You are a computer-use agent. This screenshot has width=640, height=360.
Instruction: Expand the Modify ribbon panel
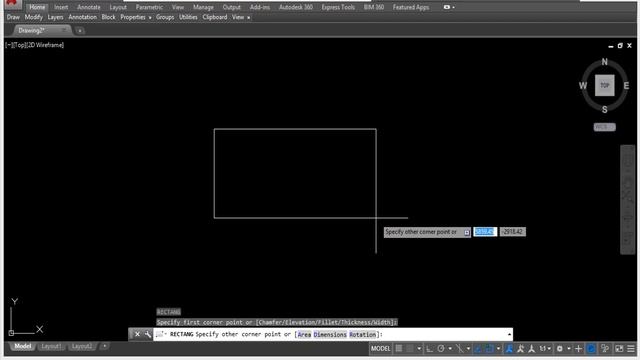[33, 17]
